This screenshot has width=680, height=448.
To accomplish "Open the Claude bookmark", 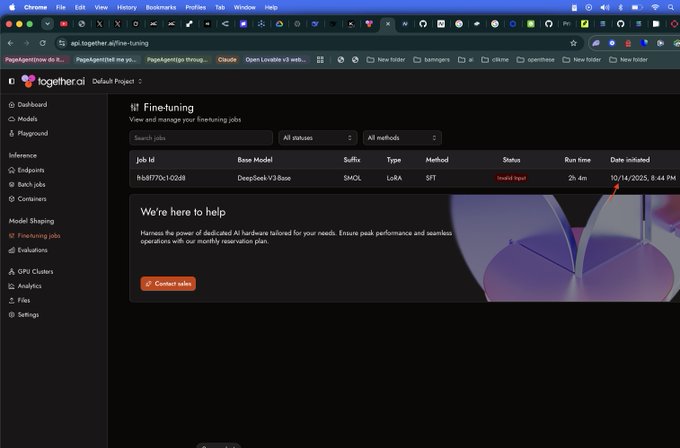I will [x=227, y=59].
